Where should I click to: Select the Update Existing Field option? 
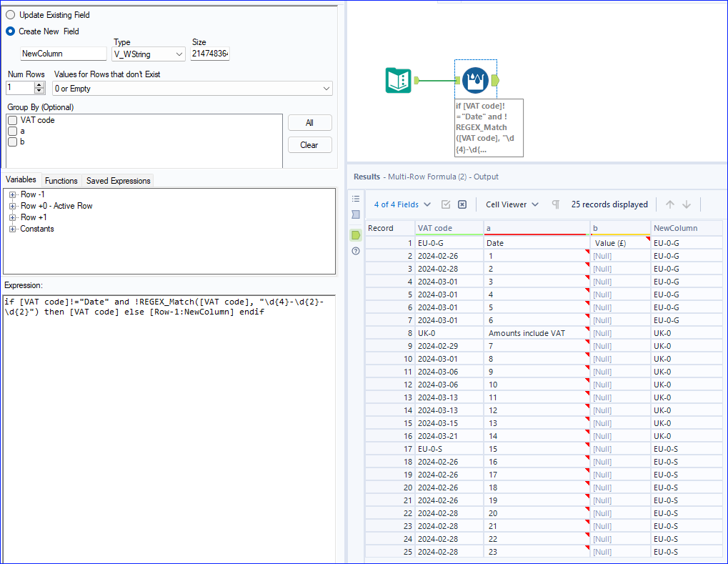[x=11, y=15]
